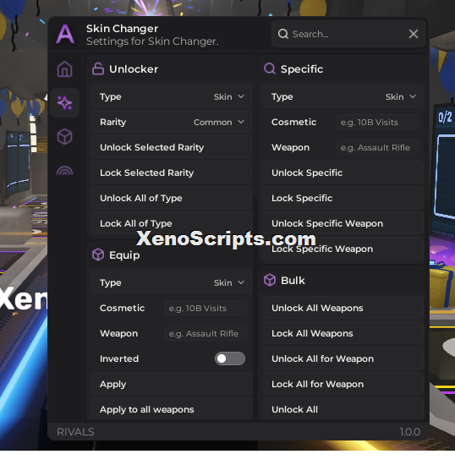Click the Unlocker padlock icon
Viewport: 455px width, 476px height.
coord(98,69)
